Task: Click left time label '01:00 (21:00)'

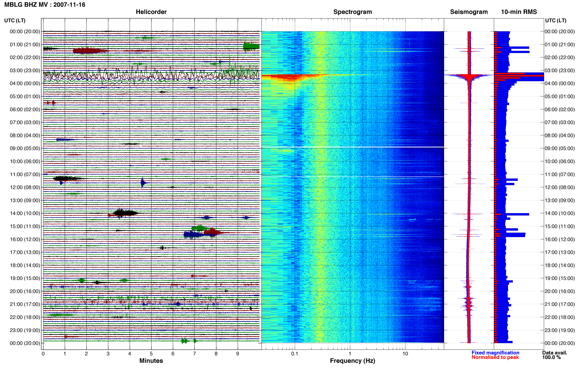Action: 25,44
